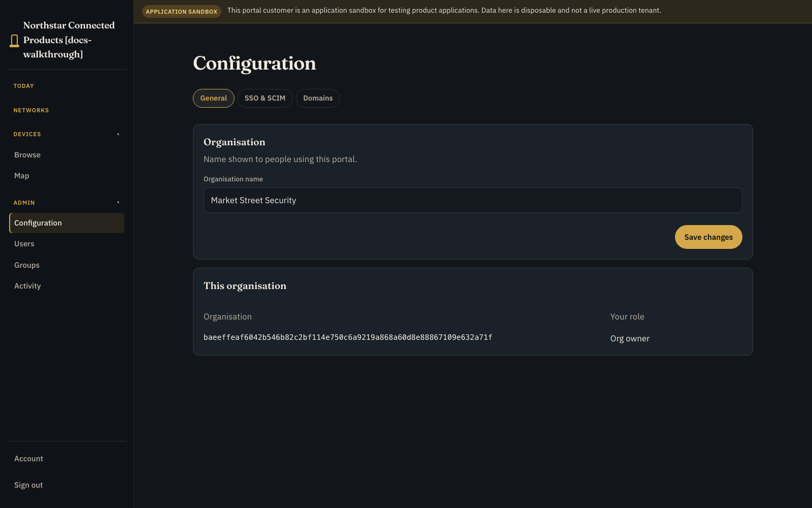The image size is (812, 508).
Task: Click the Devices section heading
Action: coord(27,134)
